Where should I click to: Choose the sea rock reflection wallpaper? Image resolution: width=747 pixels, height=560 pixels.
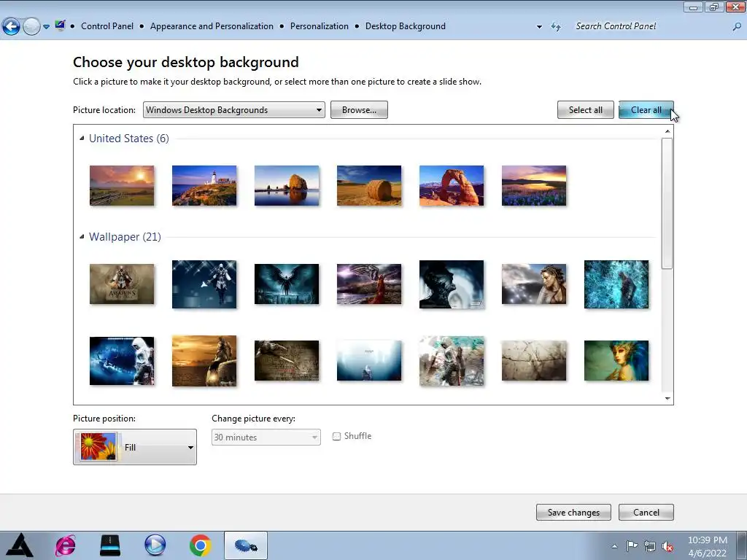tap(287, 186)
